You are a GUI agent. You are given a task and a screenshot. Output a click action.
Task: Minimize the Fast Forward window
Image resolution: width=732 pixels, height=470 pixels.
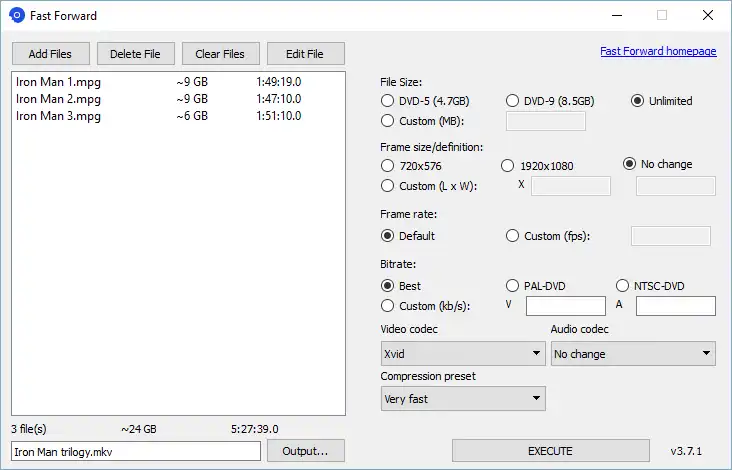click(x=617, y=15)
